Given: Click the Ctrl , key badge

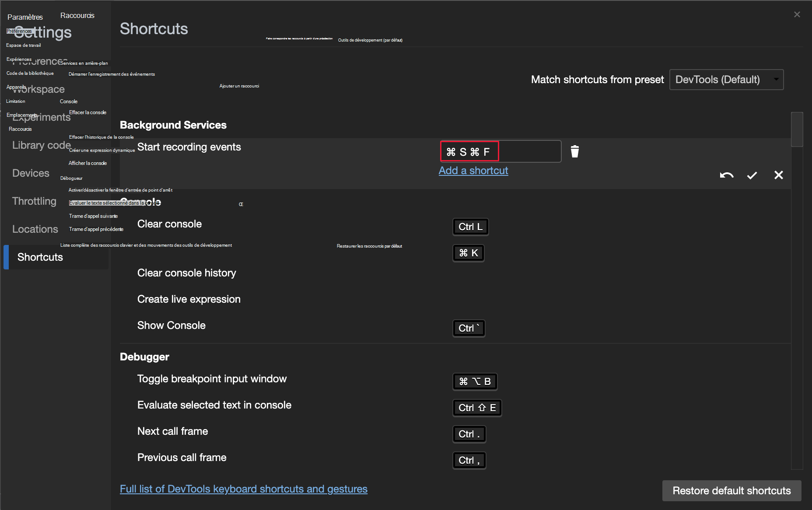Looking at the screenshot, I should 469,461.
